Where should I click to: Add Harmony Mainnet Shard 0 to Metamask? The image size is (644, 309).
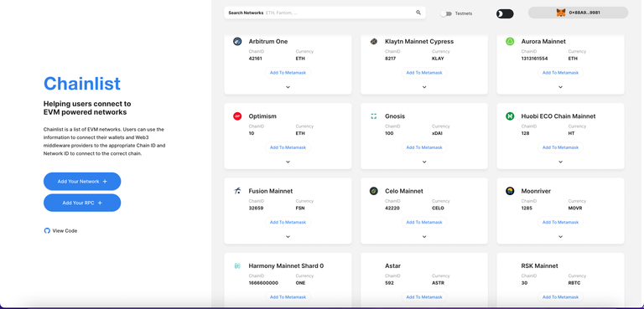288,297
